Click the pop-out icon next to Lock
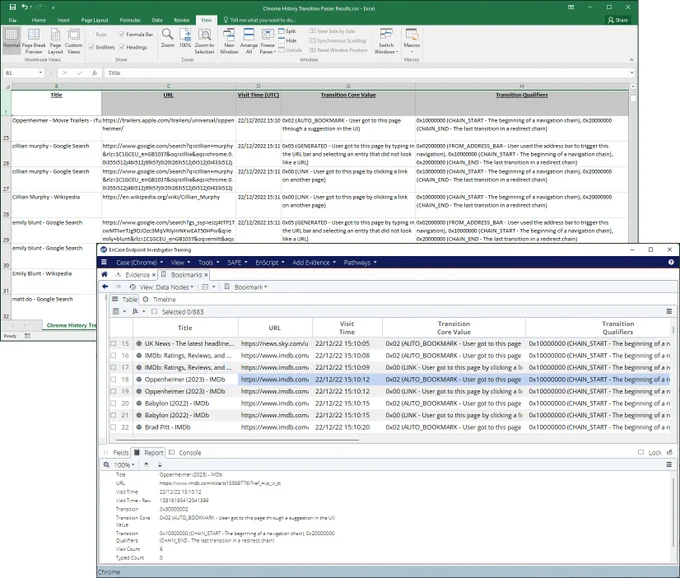This screenshot has height=578, width=680. click(670, 452)
